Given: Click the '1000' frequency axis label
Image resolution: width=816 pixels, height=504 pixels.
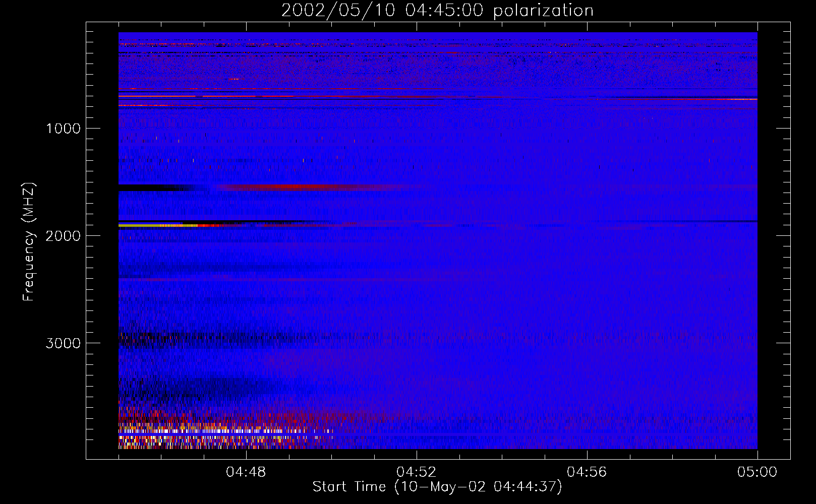Looking at the screenshot, I should (63, 129).
